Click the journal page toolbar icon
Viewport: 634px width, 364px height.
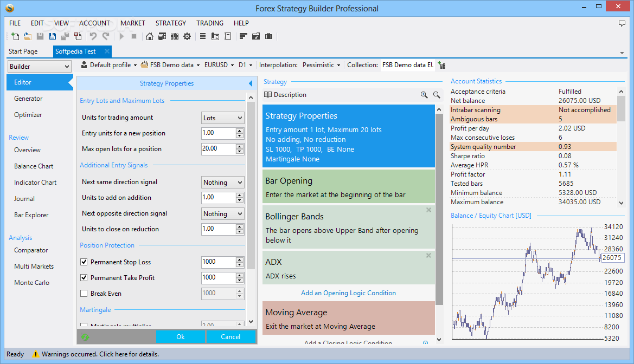pos(228,36)
